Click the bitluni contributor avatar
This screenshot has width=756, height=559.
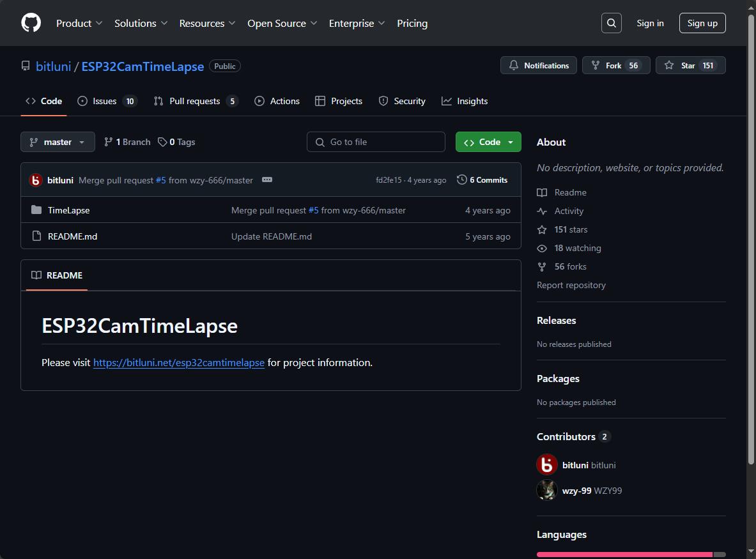point(547,465)
